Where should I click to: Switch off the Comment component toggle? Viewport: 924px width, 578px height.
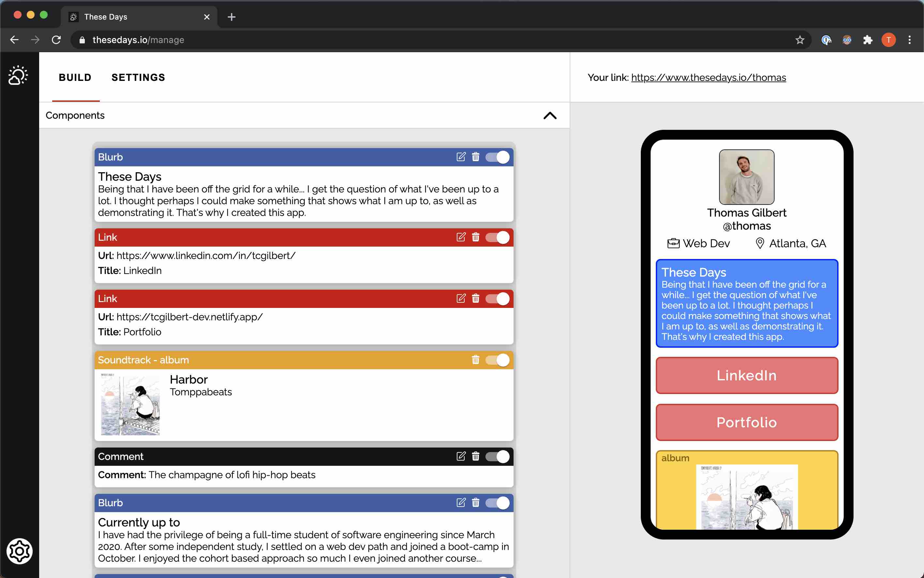pyautogui.click(x=497, y=456)
